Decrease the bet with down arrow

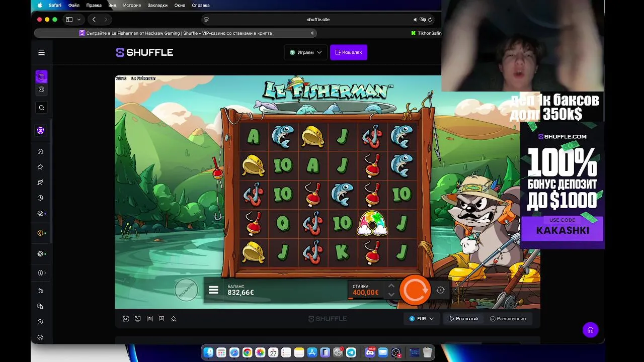click(391, 295)
